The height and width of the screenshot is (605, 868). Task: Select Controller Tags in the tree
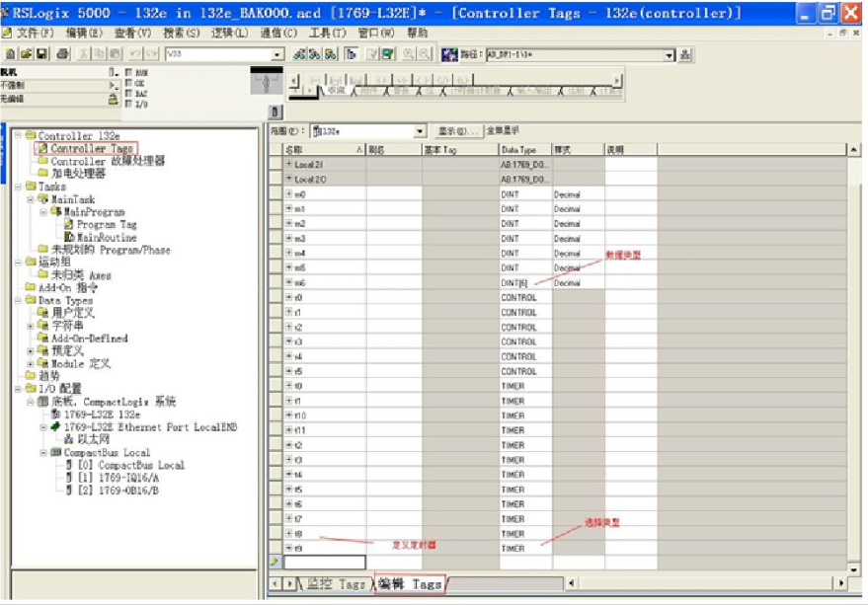click(92, 148)
